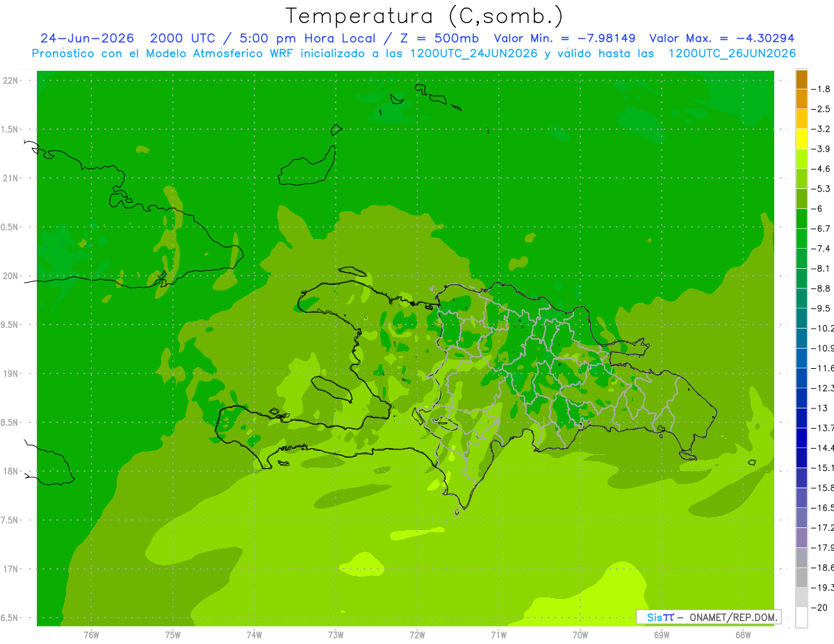This screenshot has width=834, height=644.
Task: Click the '2000 UTC' time text
Action: click(x=182, y=39)
